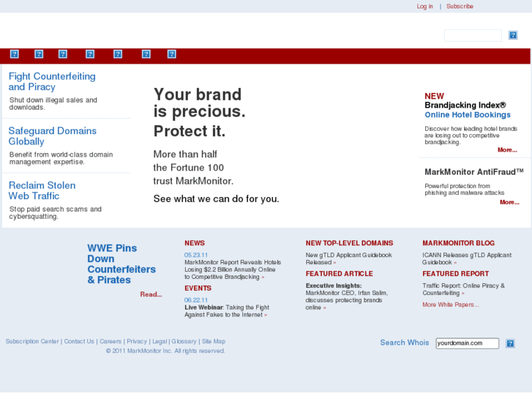This screenshot has width=532, height=399.
Task: Click the NEWS section heading
Action: click(x=195, y=243)
